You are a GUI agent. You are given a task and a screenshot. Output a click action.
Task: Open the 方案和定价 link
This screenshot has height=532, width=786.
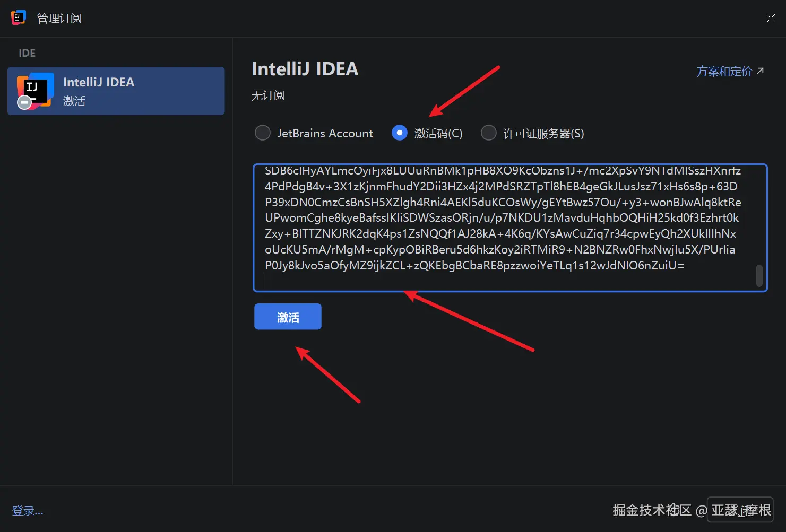[x=730, y=71]
